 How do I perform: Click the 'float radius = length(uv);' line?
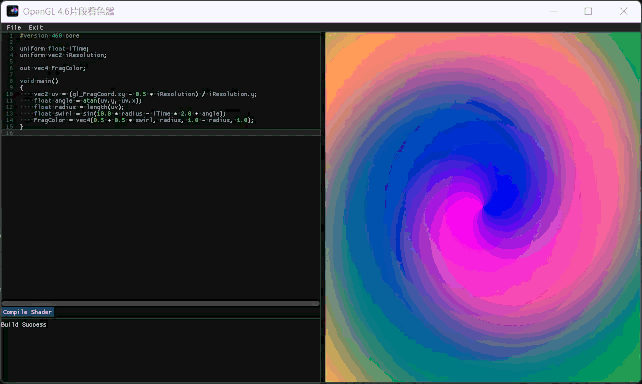[x=79, y=107]
